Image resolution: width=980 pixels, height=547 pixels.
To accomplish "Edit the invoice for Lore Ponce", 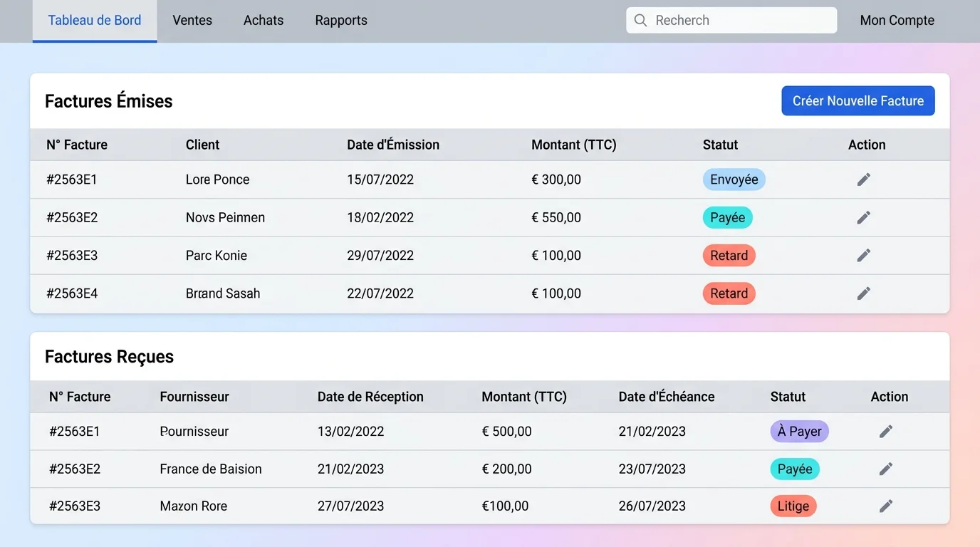I will pyautogui.click(x=863, y=179).
